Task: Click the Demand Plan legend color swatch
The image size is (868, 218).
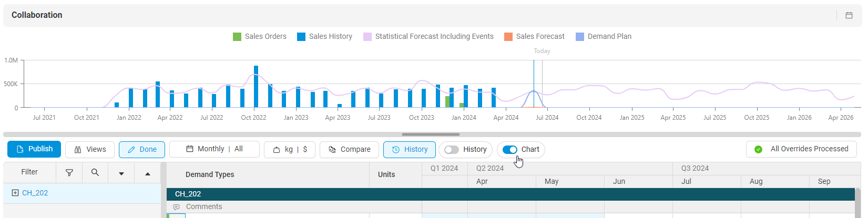Action: click(580, 37)
